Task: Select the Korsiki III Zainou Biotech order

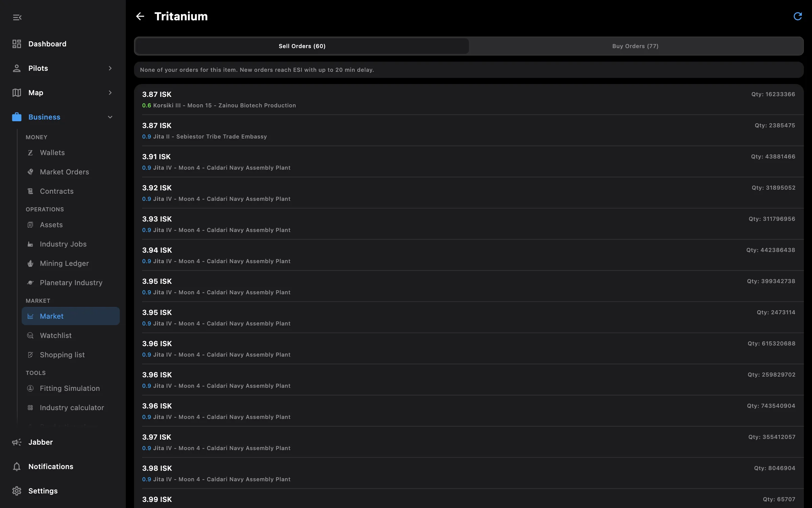Action: coord(469,100)
